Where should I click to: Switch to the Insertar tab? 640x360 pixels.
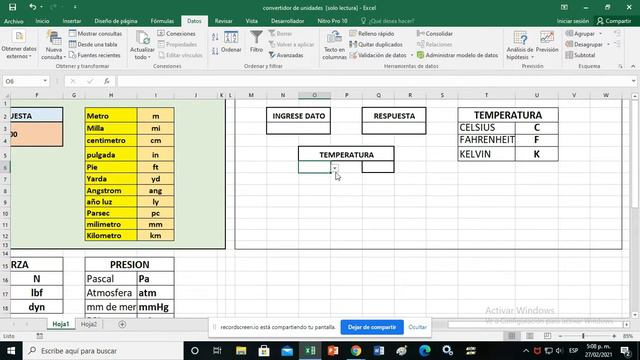(x=72, y=21)
